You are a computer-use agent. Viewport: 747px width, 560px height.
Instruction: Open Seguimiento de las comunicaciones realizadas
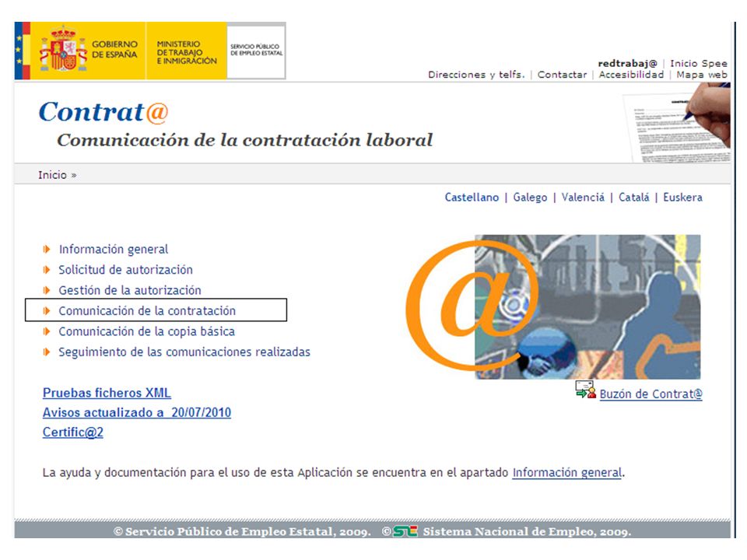click(x=184, y=352)
